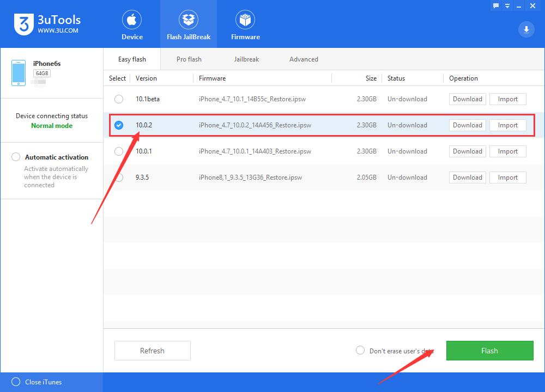Open the feedback chat icon
This screenshot has height=392, width=545.
coord(496,5)
